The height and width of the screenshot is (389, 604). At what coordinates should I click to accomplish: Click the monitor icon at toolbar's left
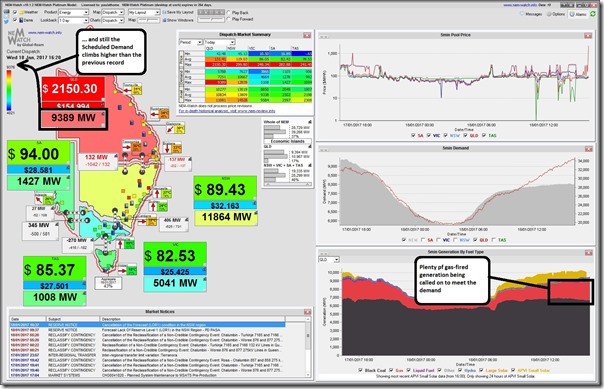coord(7,12)
